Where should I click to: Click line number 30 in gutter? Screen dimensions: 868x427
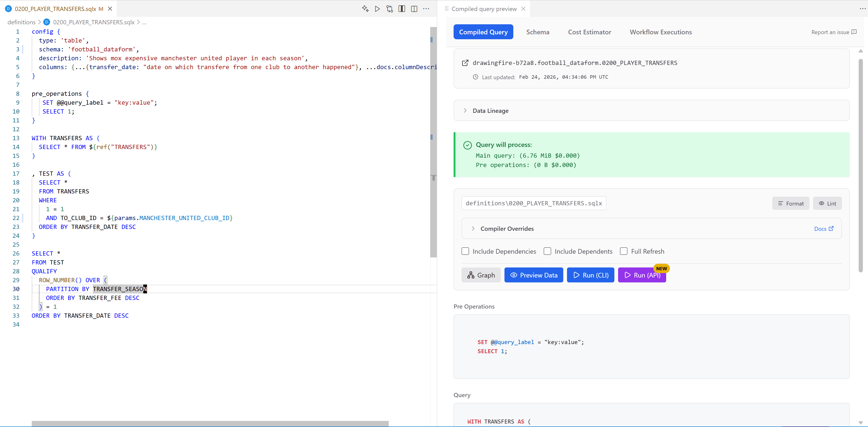point(16,289)
